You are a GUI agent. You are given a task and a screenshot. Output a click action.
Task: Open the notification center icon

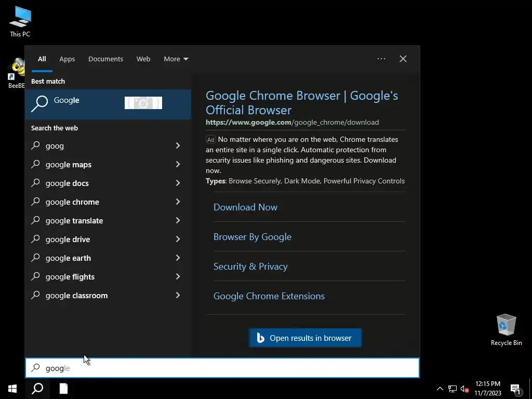(x=515, y=390)
